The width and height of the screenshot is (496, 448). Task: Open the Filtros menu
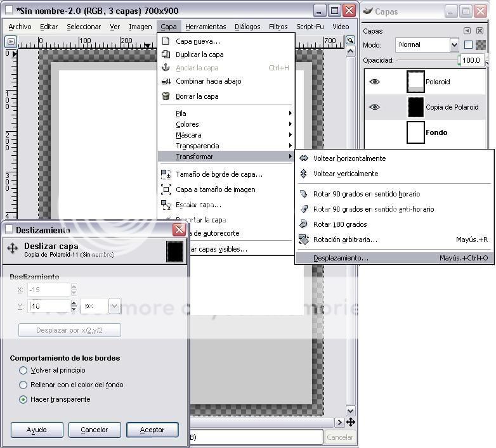point(278,27)
